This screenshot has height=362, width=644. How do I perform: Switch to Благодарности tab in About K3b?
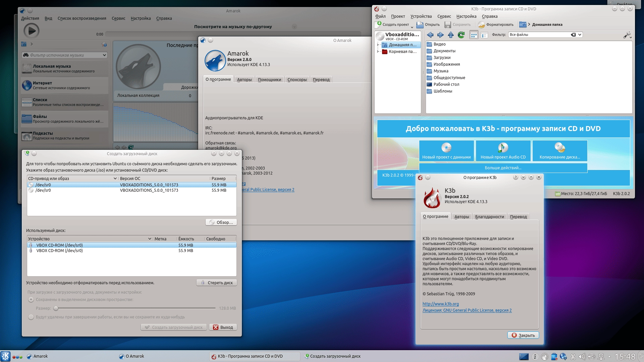489,217
